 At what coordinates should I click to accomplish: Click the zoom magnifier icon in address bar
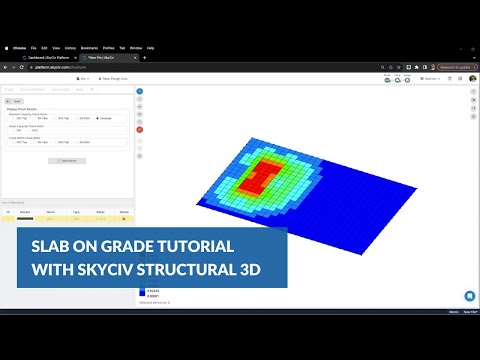[383, 67]
